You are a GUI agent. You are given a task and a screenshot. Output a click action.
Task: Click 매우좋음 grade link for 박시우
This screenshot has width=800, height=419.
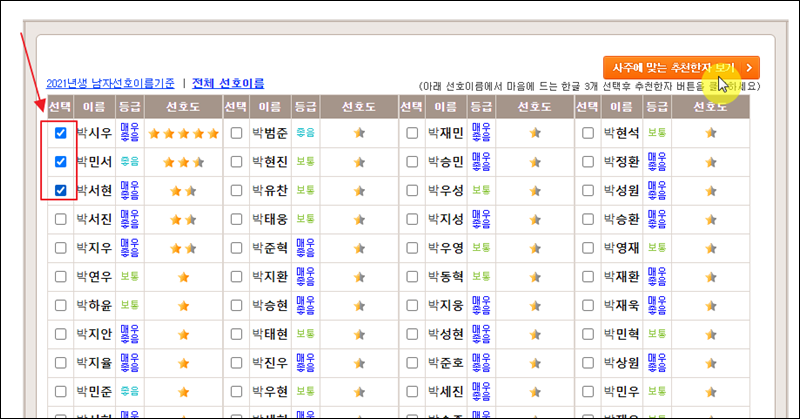tap(130, 133)
